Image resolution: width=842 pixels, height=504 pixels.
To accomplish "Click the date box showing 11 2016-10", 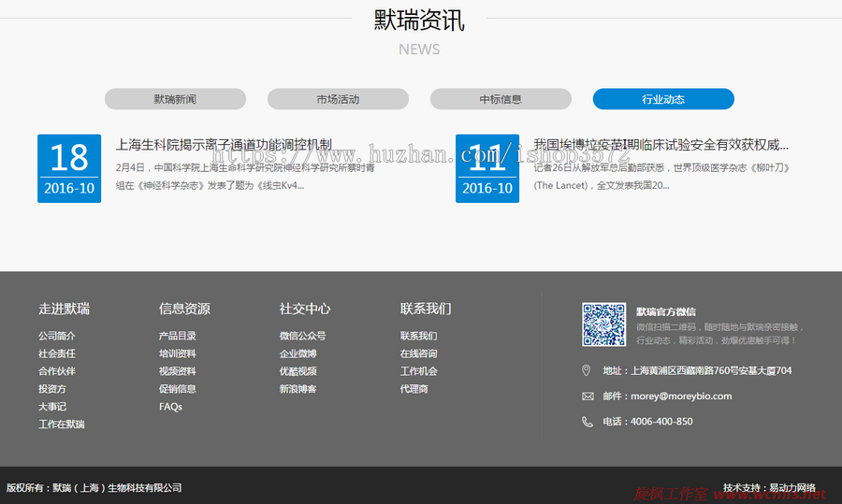I will [x=487, y=168].
